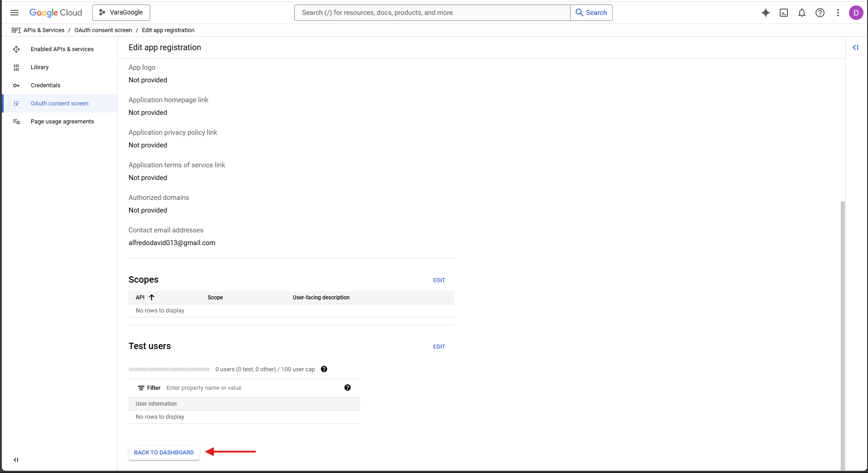
Task: Activate the Cloud Shell terminal icon
Action: coord(784,13)
